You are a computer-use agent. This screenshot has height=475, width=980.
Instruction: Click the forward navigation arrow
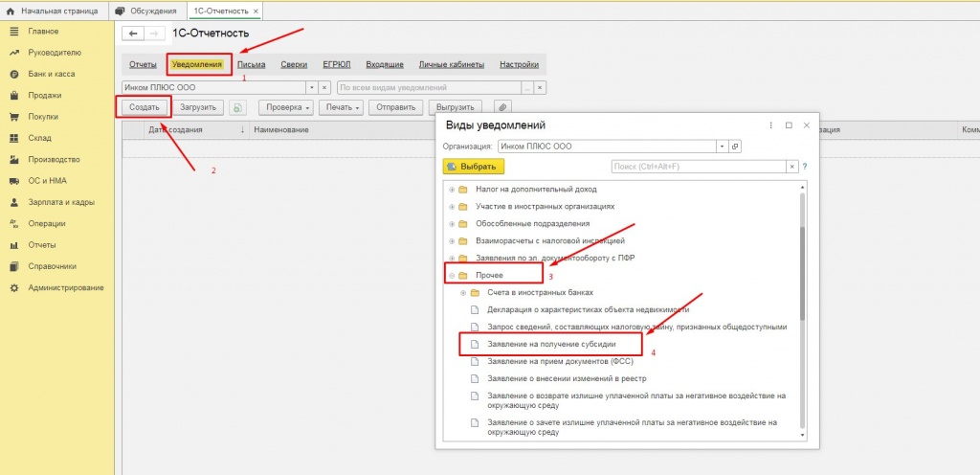coord(154,34)
